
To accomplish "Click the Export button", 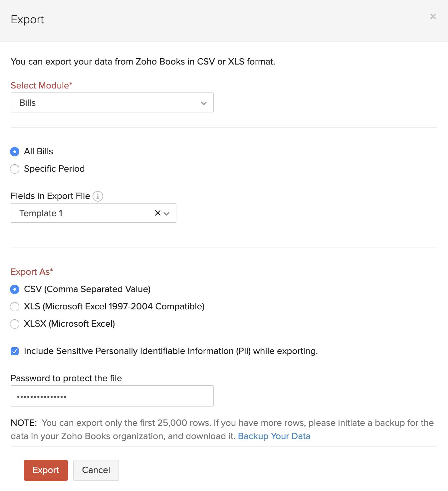I will pyautogui.click(x=46, y=470).
